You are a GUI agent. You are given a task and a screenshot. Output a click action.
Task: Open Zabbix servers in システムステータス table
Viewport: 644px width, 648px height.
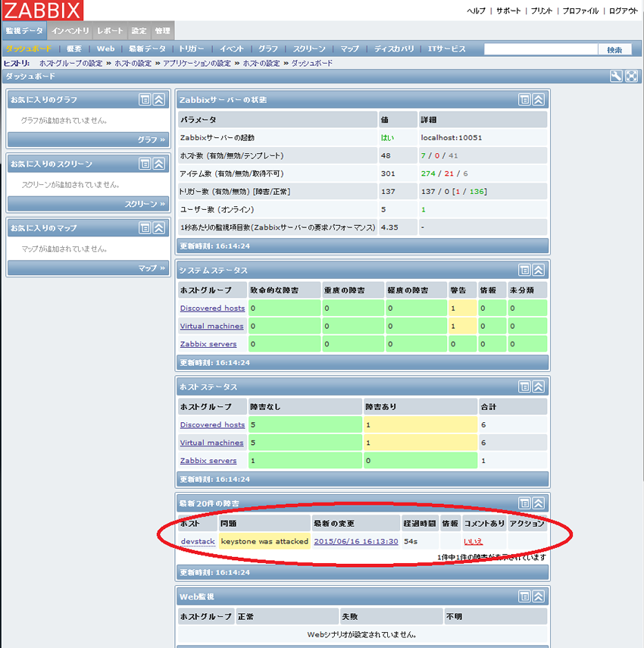(x=208, y=344)
